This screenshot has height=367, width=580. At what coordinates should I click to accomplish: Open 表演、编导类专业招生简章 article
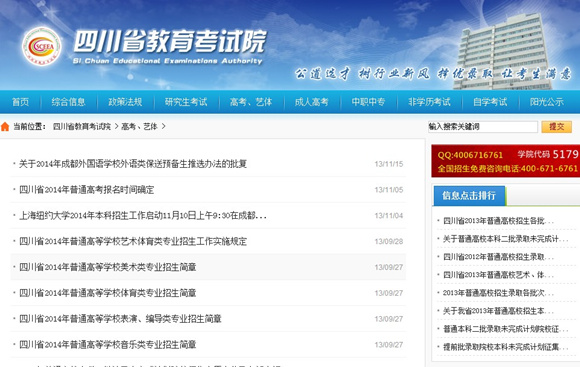120,319
